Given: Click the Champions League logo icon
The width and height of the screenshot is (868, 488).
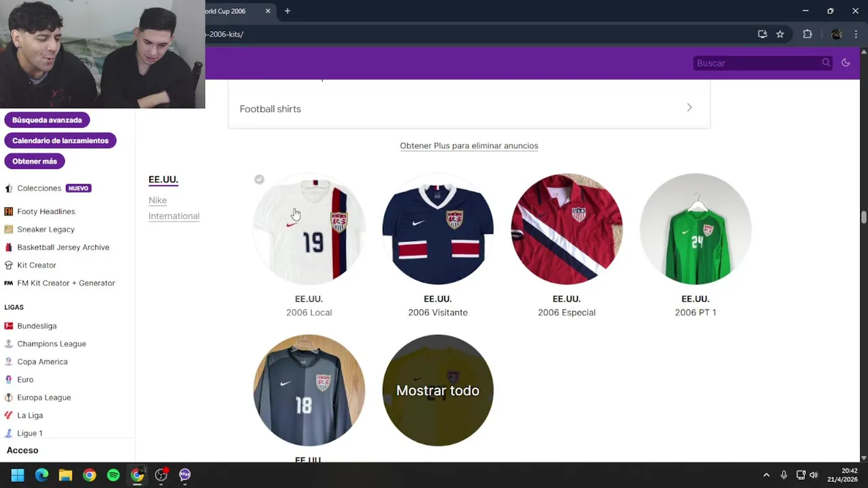Looking at the screenshot, I should point(9,344).
